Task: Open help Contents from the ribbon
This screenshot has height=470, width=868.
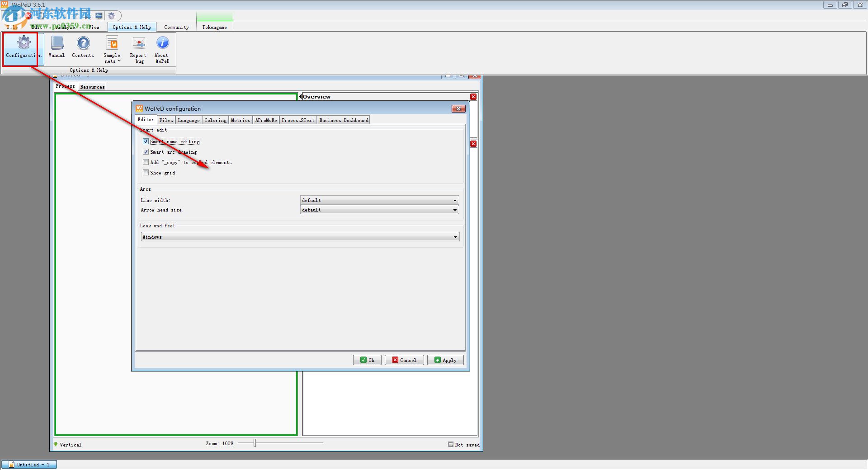Action: [83, 47]
